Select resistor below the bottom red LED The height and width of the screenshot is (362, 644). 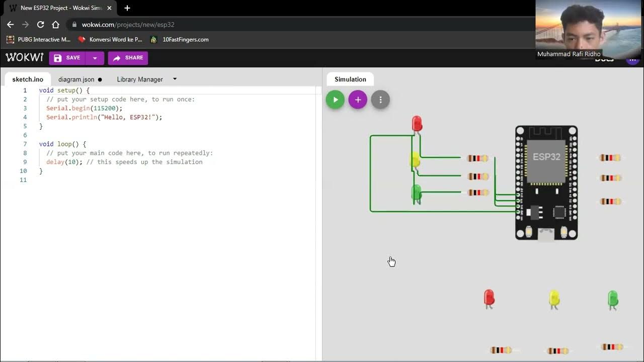click(x=502, y=350)
